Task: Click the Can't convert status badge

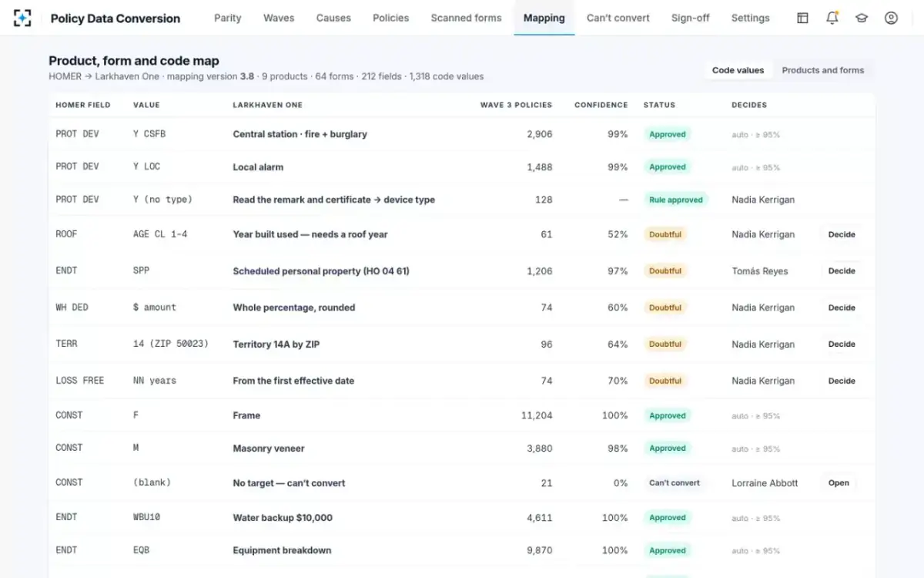Action: 675,483
